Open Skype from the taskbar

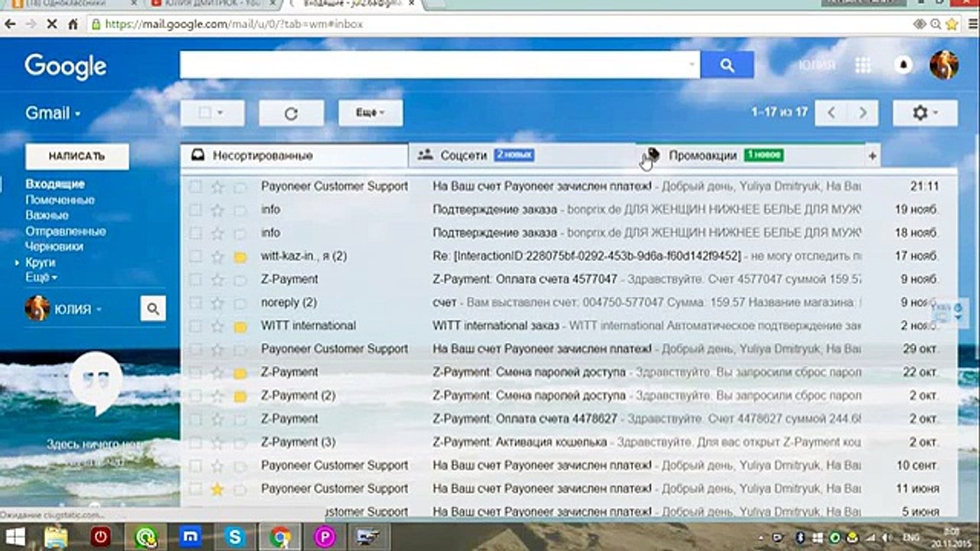pyautogui.click(x=235, y=538)
